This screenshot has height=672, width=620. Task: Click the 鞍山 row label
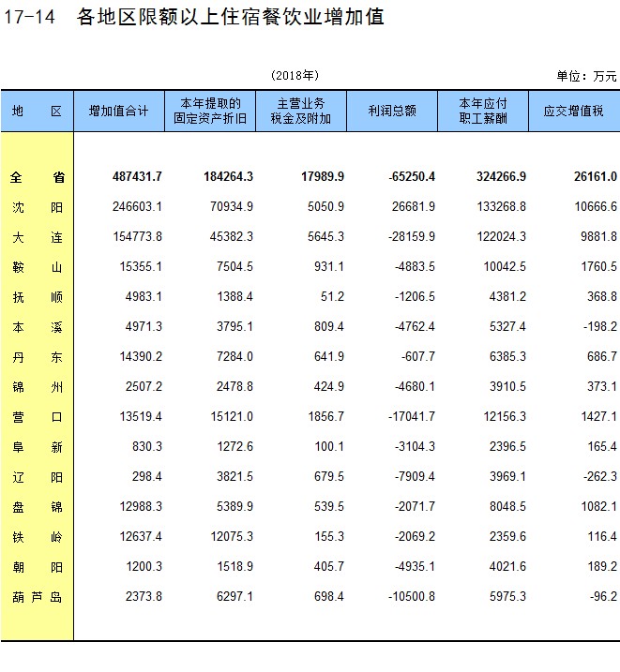38,267
